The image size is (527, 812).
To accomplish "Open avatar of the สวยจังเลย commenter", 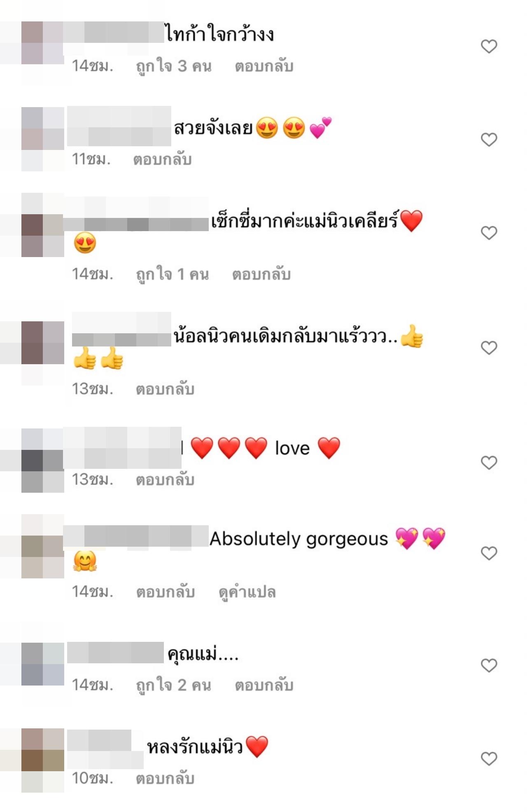I will click(x=43, y=139).
